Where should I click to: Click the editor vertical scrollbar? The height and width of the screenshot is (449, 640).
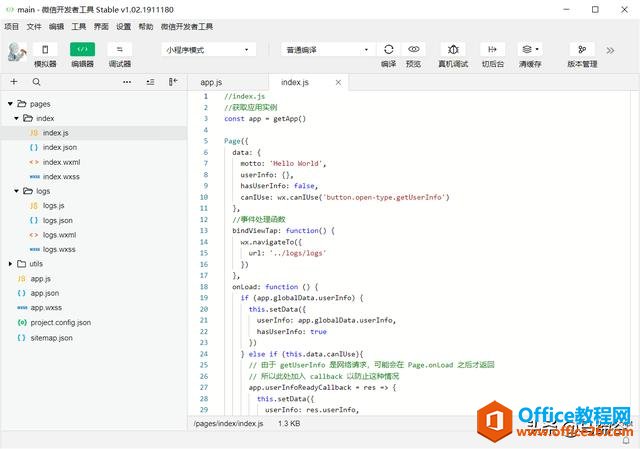[x=634, y=253]
